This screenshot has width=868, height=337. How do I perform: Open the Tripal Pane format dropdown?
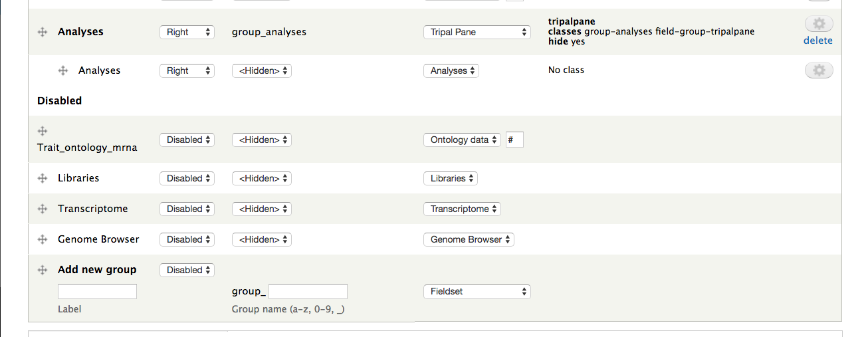tap(477, 32)
